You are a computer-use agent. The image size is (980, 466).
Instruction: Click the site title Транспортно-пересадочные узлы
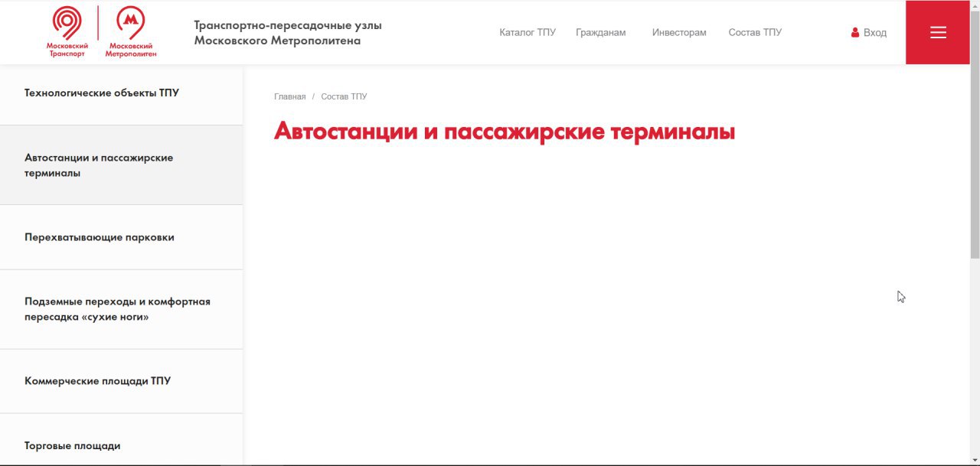[288, 32]
